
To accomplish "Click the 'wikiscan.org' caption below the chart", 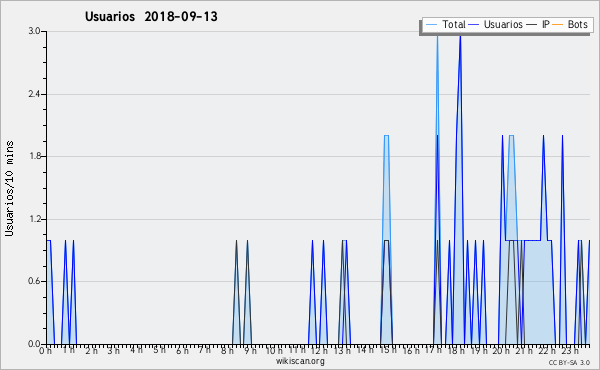I will [300, 361].
